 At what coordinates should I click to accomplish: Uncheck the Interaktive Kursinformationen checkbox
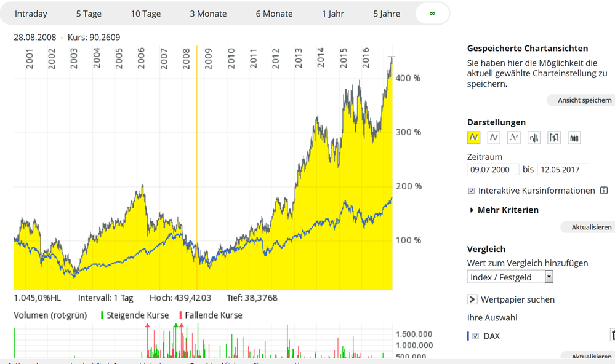pos(472,191)
